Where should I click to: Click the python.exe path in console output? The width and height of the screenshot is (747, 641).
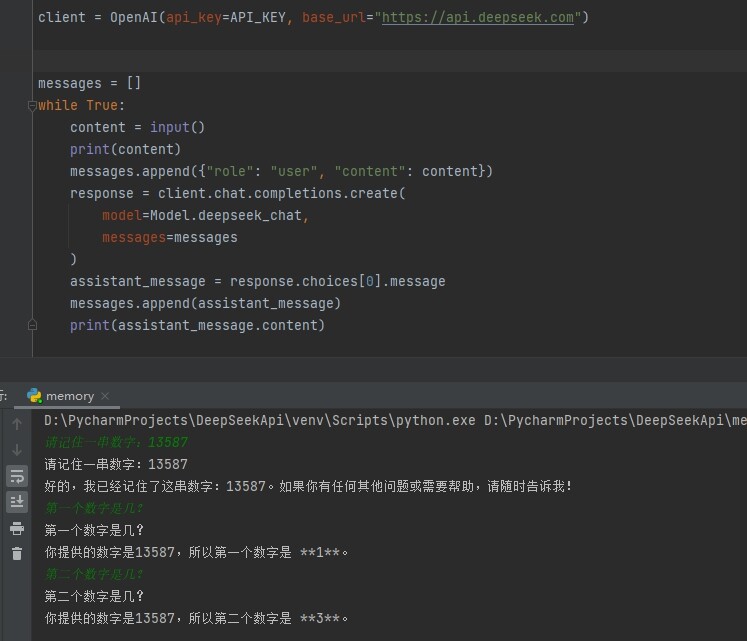[x=260, y=421]
